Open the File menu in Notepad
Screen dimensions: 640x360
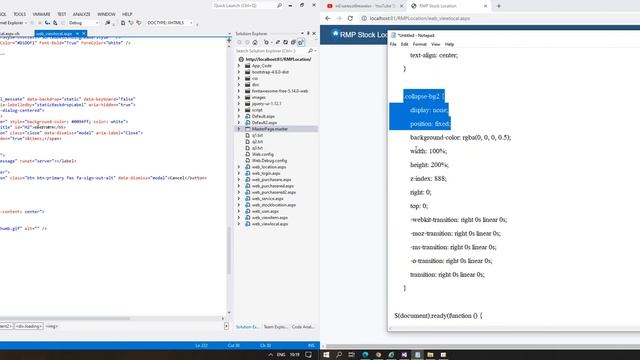click(x=393, y=44)
